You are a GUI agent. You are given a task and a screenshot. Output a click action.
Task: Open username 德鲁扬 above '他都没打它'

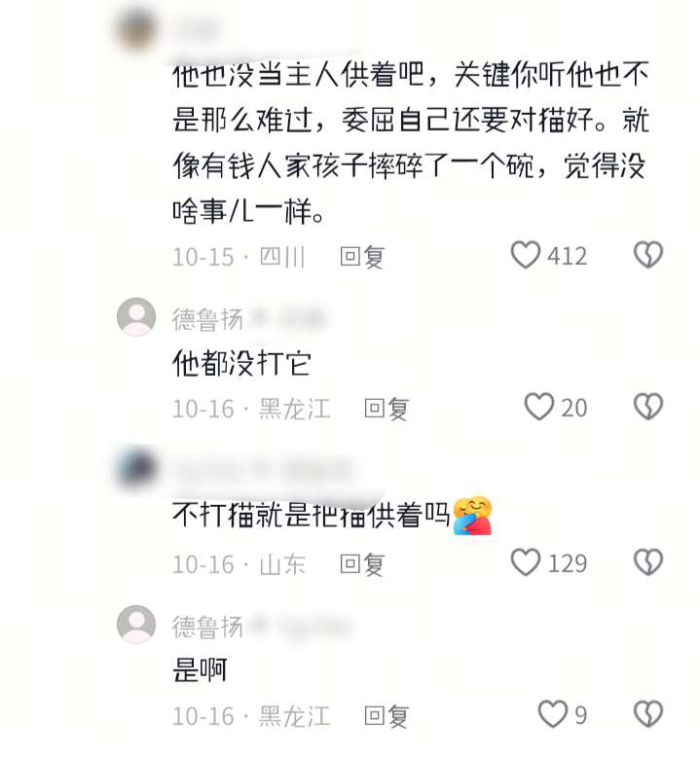click(x=207, y=319)
